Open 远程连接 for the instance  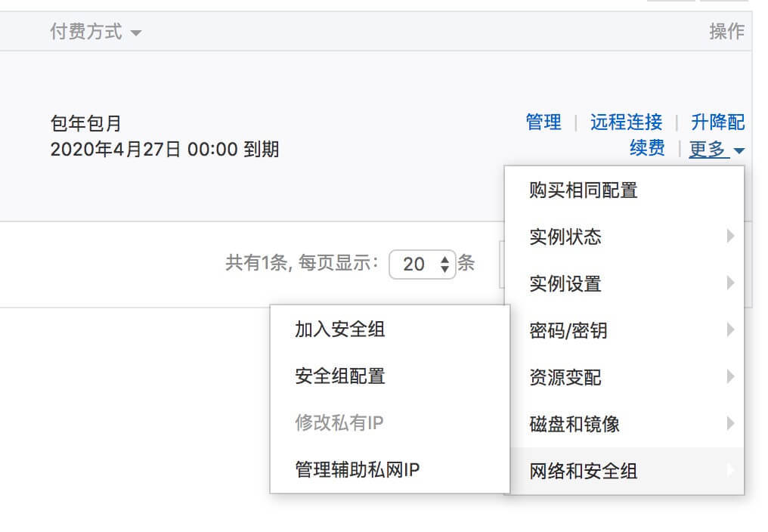(627, 122)
